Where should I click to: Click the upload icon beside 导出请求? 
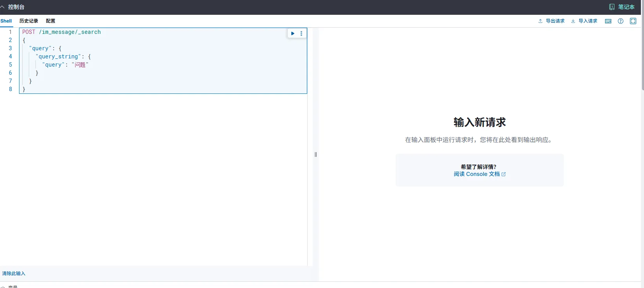pos(540,21)
